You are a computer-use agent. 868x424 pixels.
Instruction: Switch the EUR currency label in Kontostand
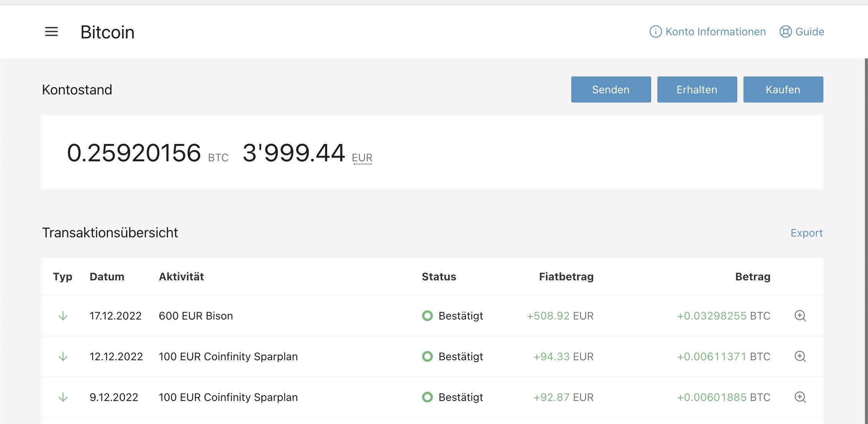pos(362,158)
